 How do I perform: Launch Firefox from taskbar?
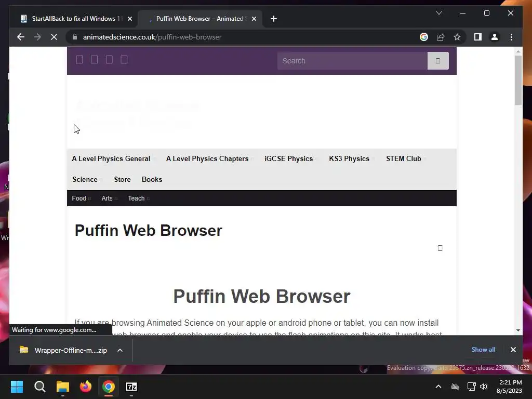pyautogui.click(x=86, y=387)
